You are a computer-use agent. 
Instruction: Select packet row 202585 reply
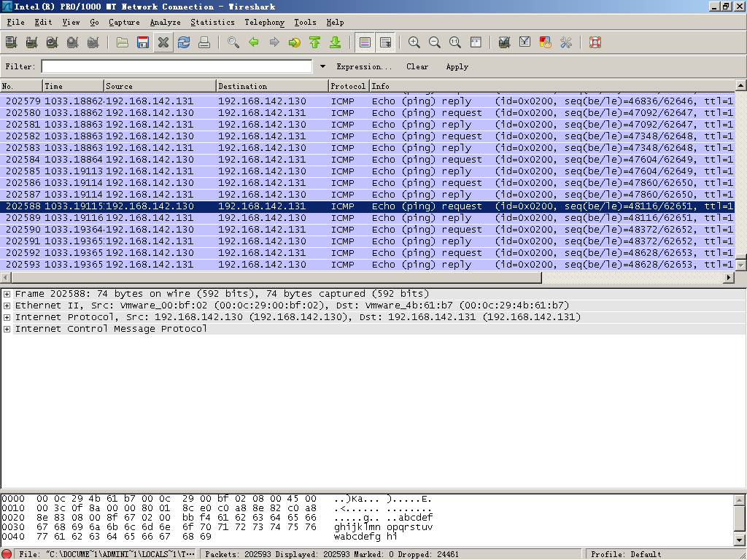[x=368, y=171]
